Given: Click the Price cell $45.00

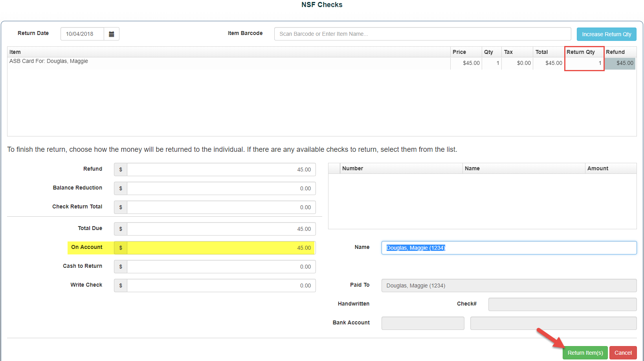Looking at the screenshot, I should click(466, 63).
